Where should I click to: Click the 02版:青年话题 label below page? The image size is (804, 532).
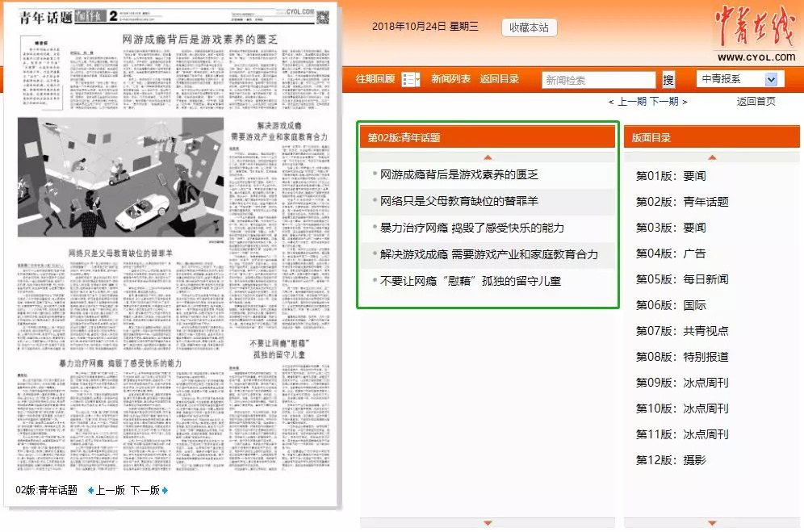click(46, 491)
